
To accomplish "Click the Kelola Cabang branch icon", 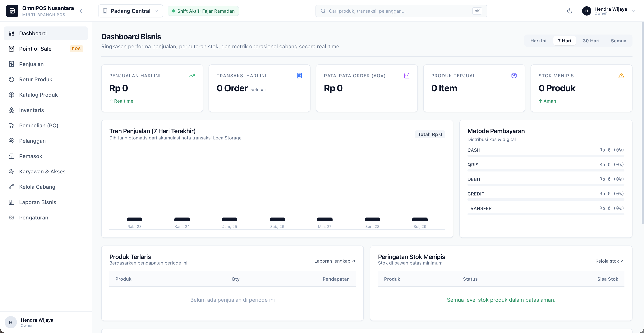I will pyautogui.click(x=11, y=187).
